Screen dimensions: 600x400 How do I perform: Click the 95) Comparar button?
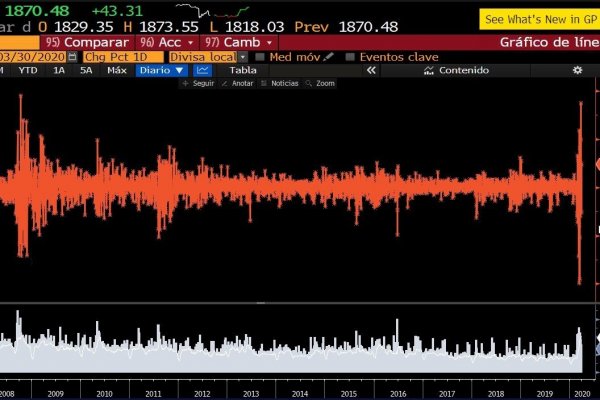pos(87,42)
